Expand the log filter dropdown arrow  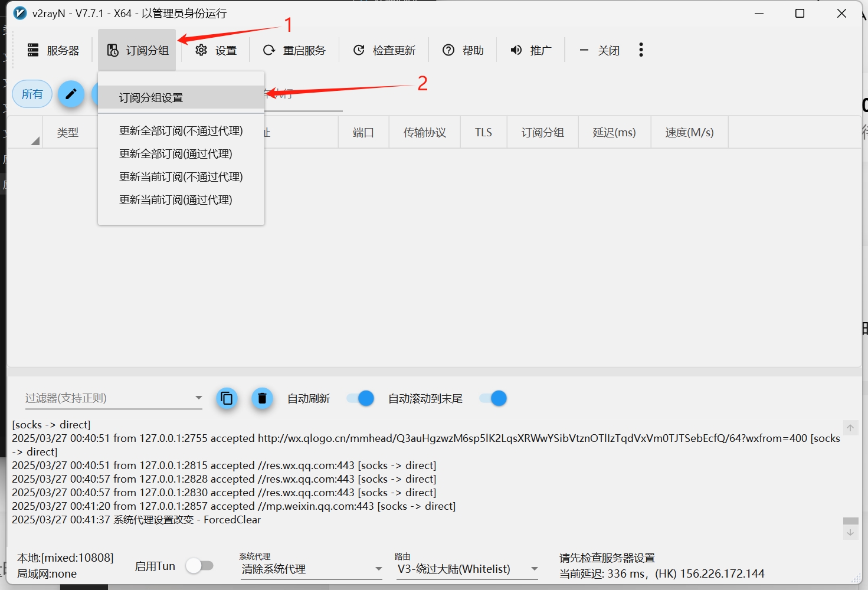point(199,398)
